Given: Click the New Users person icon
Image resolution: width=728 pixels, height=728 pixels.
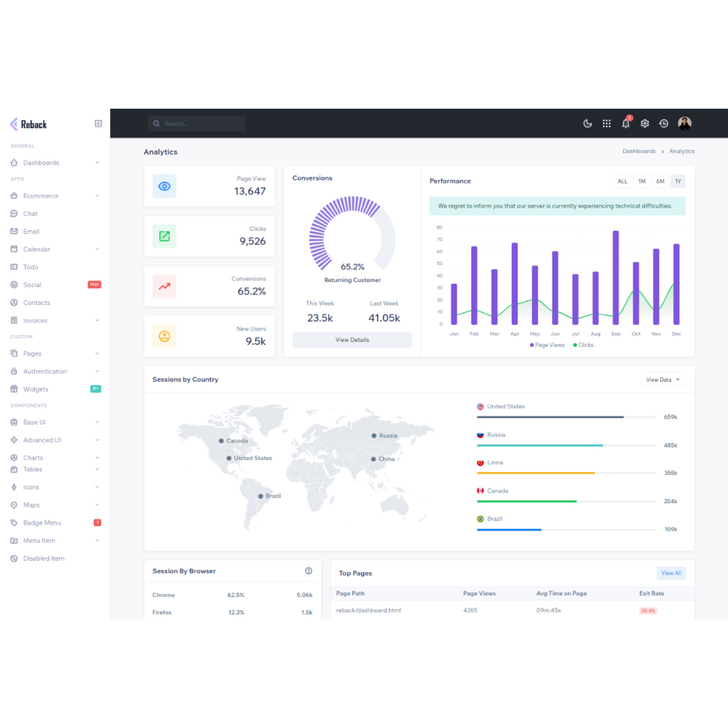Looking at the screenshot, I should (164, 336).
